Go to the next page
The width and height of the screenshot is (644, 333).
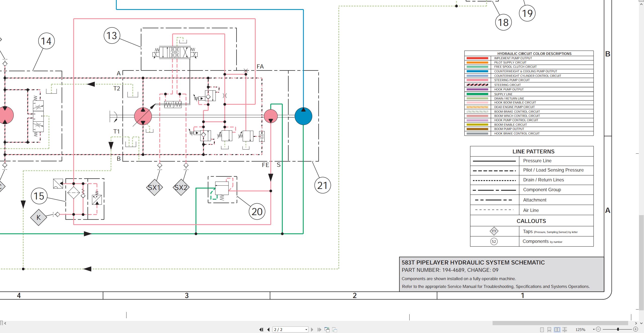pyautogui.click(x=312, y=329)
